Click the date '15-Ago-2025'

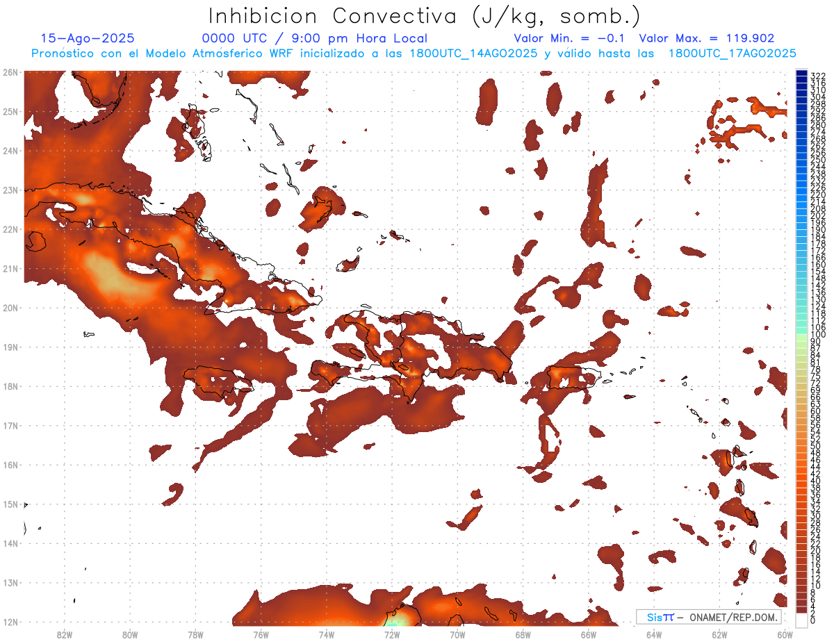click(88, 38)
